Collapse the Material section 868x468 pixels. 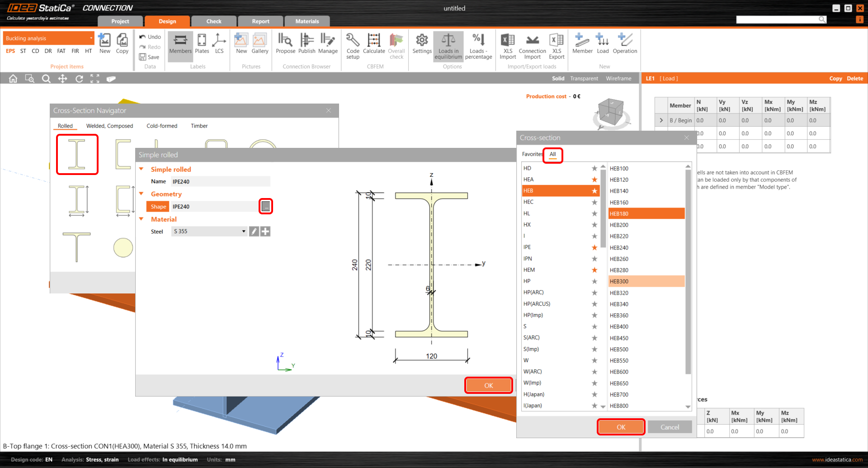click(142, 219)
